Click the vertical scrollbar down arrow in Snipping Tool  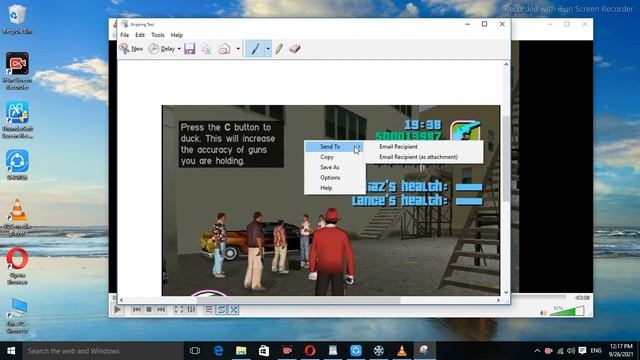coord(506,292)
